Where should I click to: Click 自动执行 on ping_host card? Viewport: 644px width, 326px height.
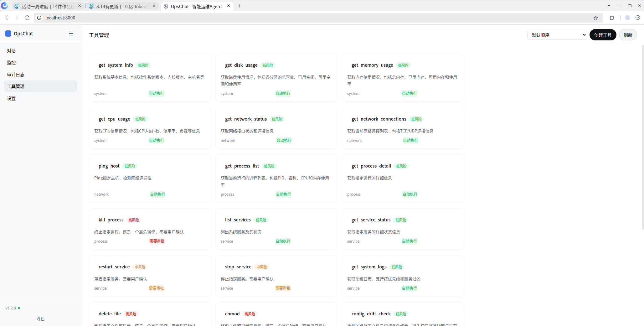coord(157,194)
